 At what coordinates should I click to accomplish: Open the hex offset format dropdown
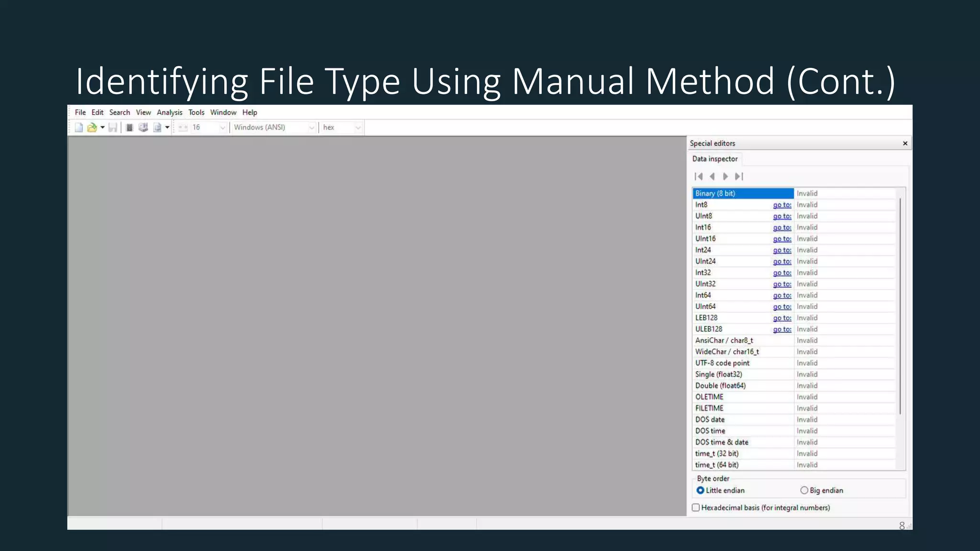pyautogui.click(x=357, y=127)
